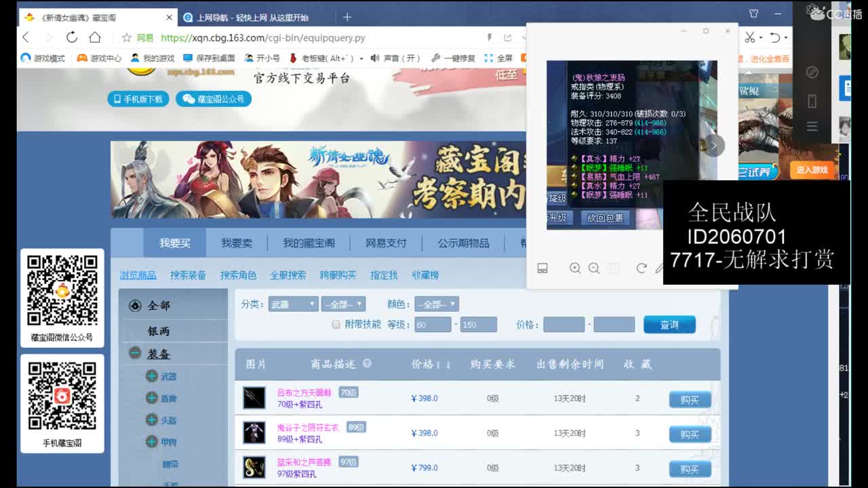Open item thumbnail for 蓝采和之芦笙腾
This screenshot has width=868, height=488.
pyautogui.click(x=254, y=467)
